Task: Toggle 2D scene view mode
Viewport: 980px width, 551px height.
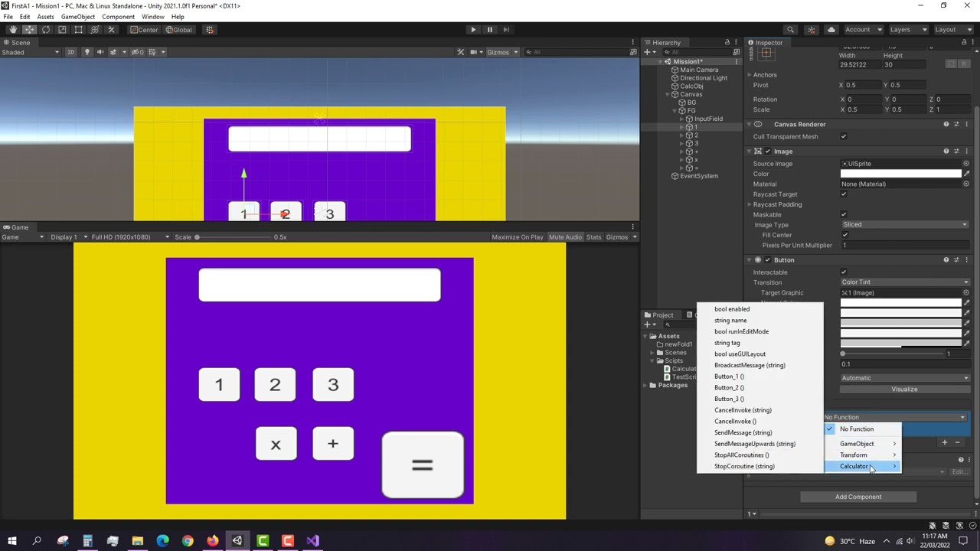Action: click(70, 52)
